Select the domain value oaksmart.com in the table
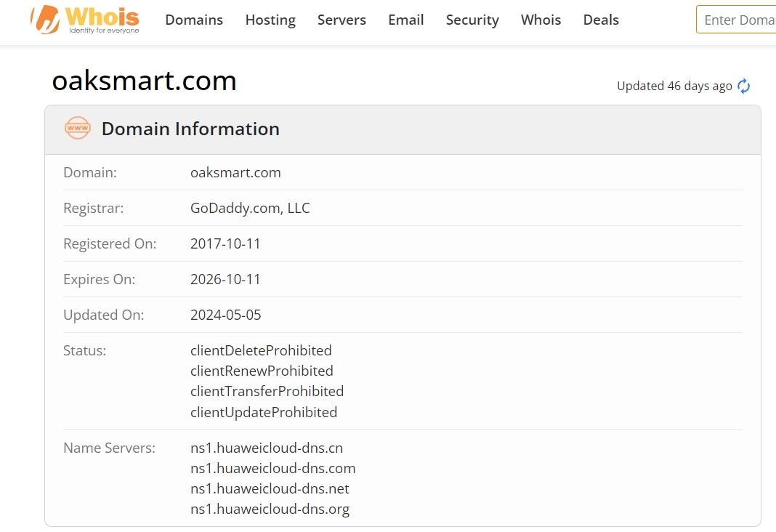This screenshot has height=532, width=776. 235,173
